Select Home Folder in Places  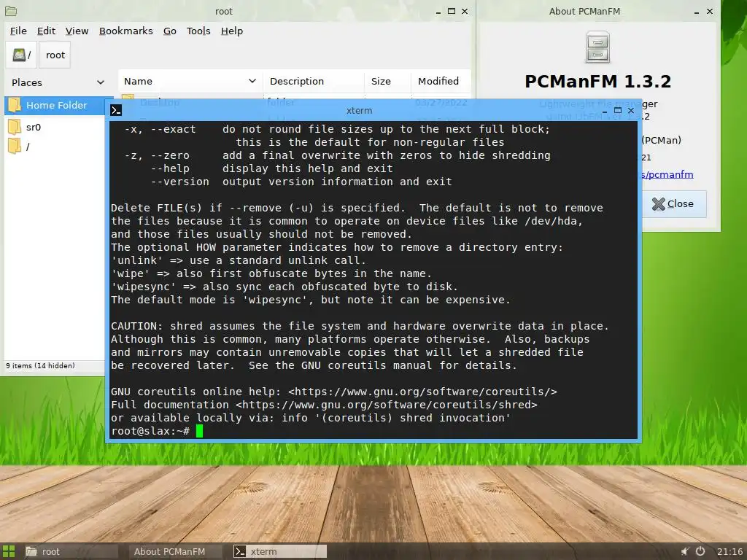coord(56,105)
